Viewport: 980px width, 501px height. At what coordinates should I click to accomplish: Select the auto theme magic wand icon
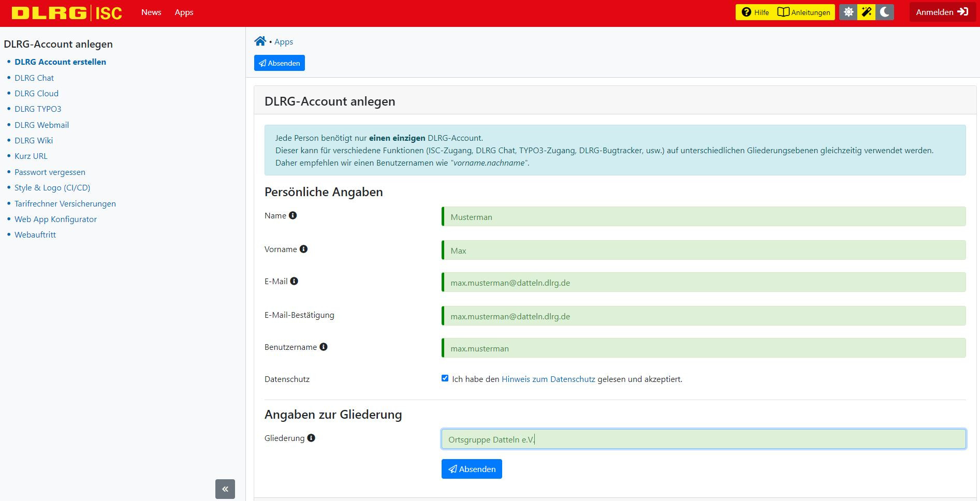866,12
